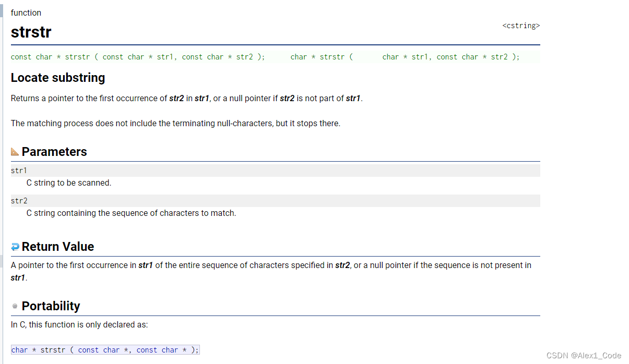Click 'Returns a pointer to the first occurrence' sentence
Image resolution: width=629 pixels, height=364 pixels.
pyautogui.click(x=186, y=98)
